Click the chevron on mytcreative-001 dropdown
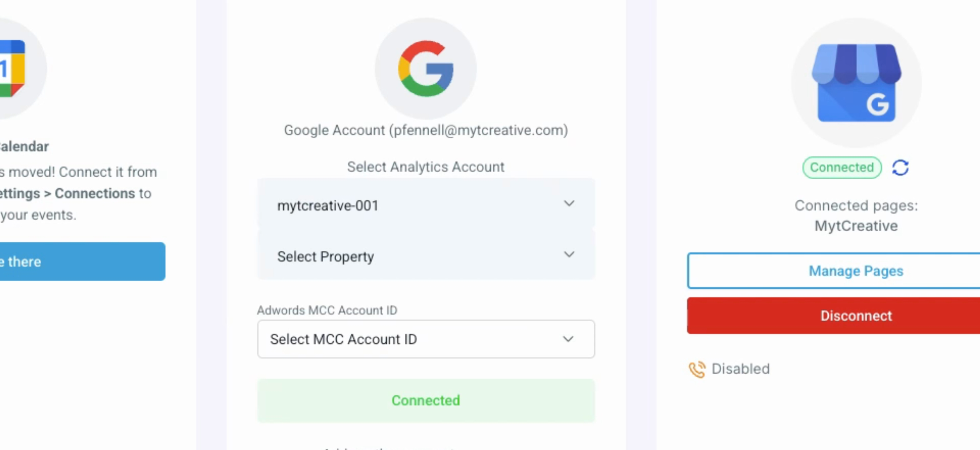Viewport: 980px width, 450px height. [x=569, y=204]
